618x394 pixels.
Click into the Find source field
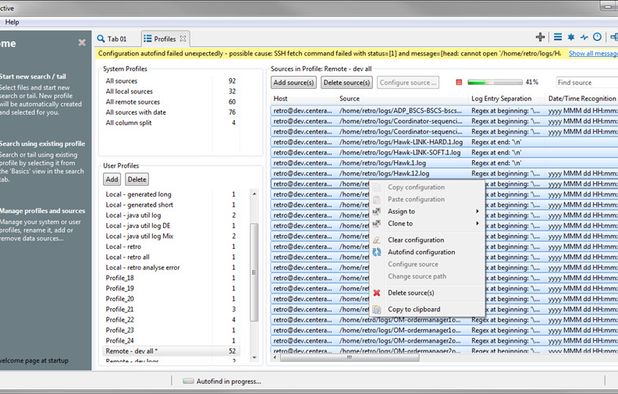(x=587, y=82)
